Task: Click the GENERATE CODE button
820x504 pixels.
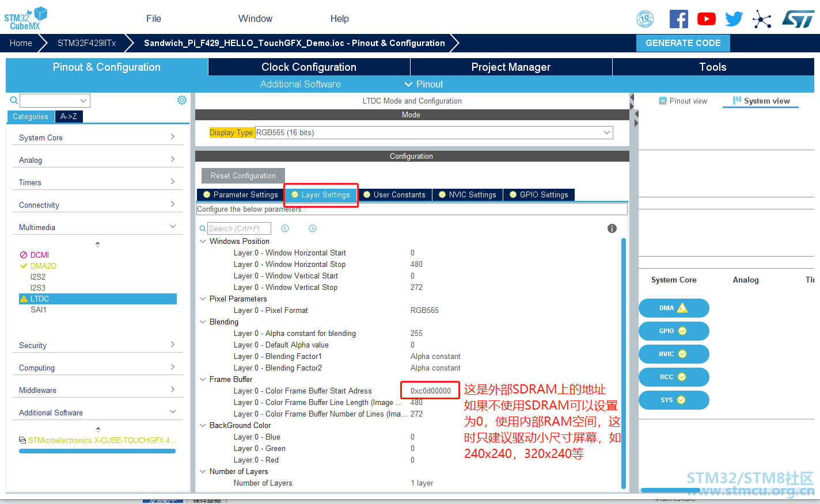Action: pos(683,43)
